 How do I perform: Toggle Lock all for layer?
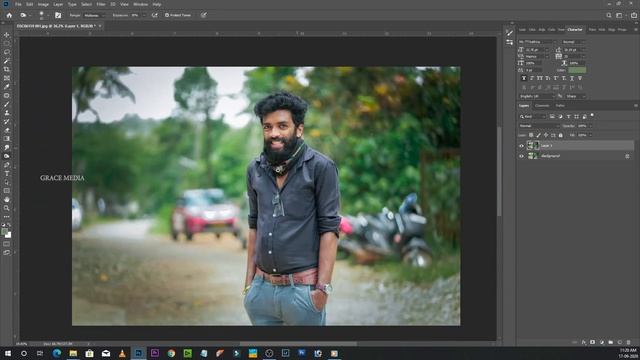pos(560,135)
